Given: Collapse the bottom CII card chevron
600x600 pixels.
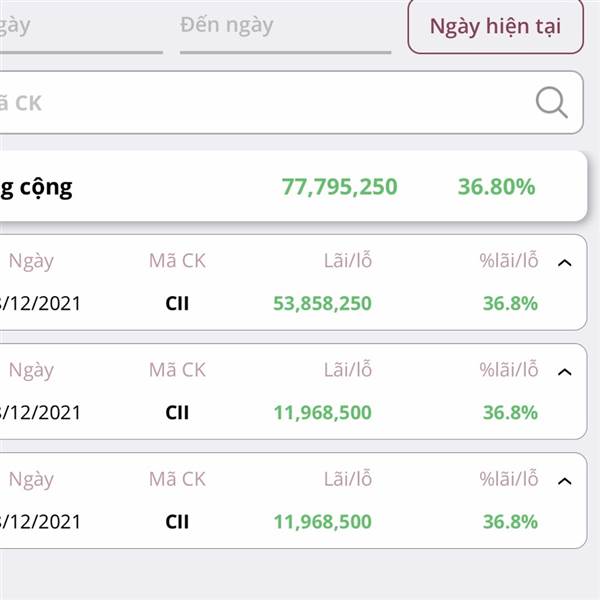Looking at the screenshot, I should click(x=565, y=481).
